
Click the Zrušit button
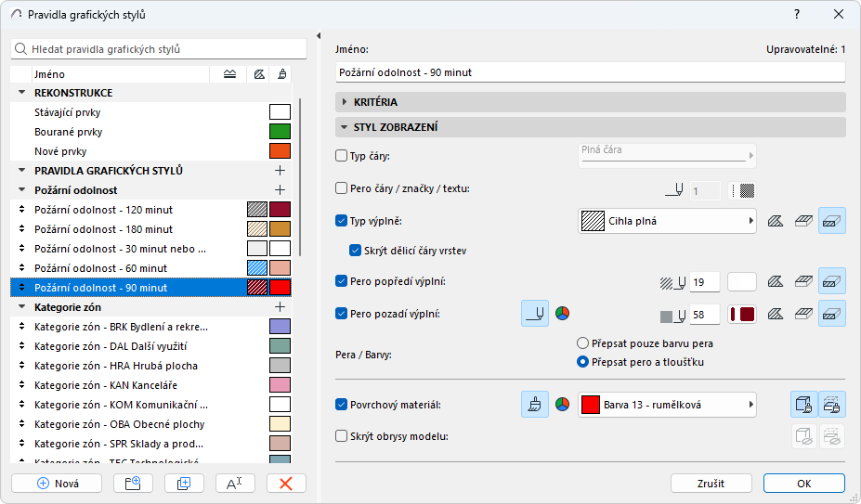711,484
